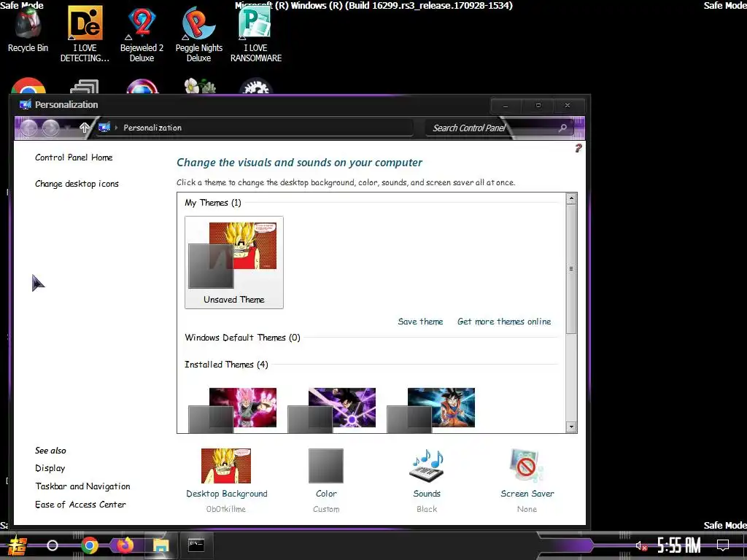Click the search magnifier icon
The height and width of the screenshot is (560, 747).
(x=562, y=128)
